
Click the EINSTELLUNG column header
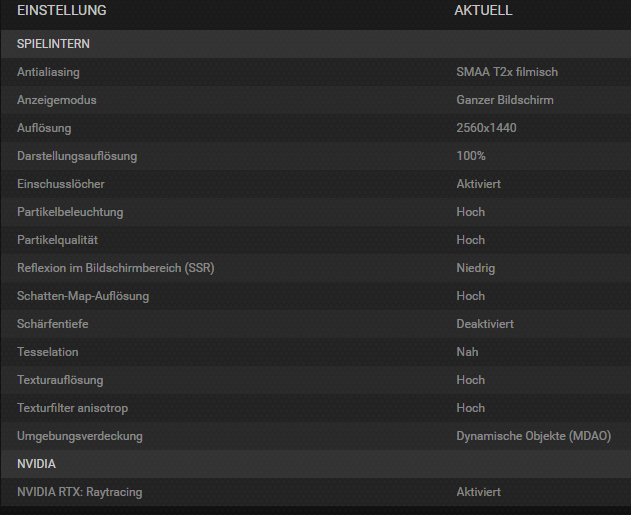[62, 10]
